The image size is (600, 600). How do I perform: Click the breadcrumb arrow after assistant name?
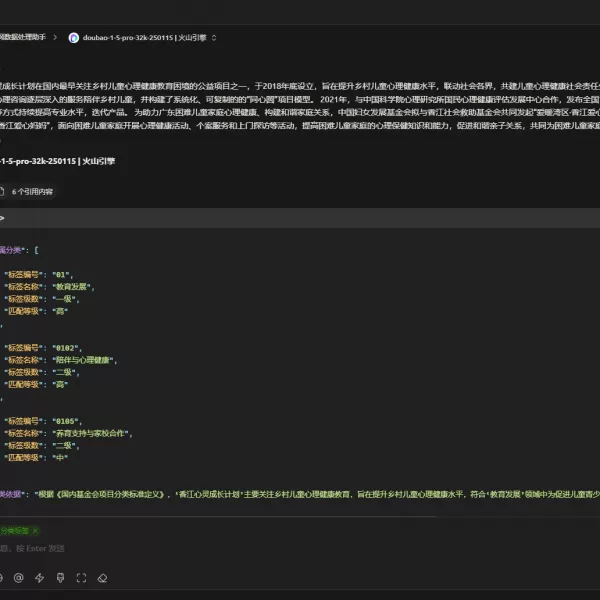[56, 37]
